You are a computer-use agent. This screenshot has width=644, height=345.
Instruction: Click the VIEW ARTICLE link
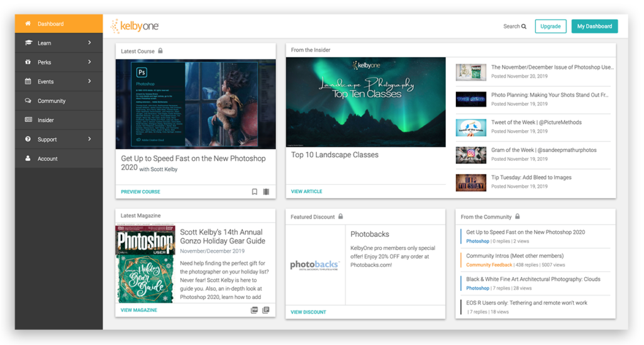pyautogui.click(x=306, y=191)
